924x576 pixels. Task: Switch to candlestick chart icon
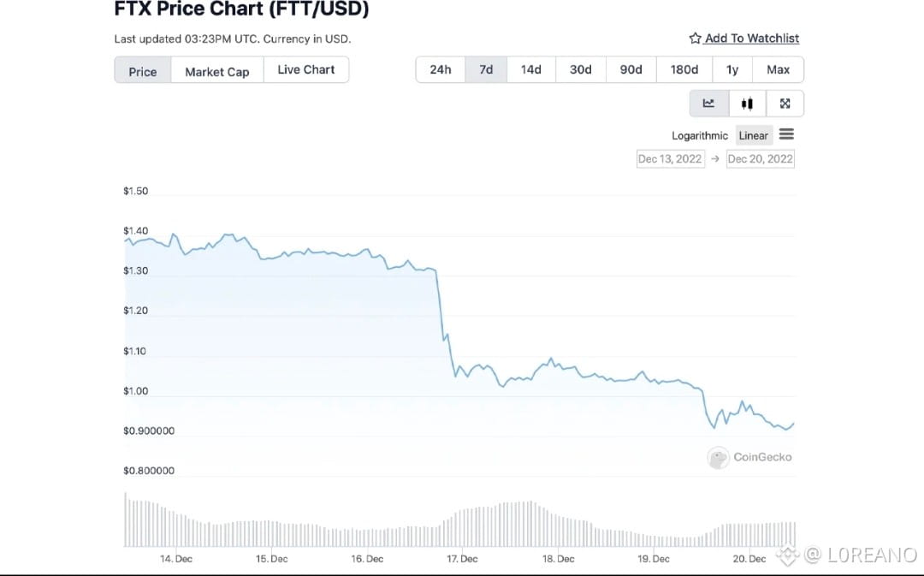click(x=747, y=104)
